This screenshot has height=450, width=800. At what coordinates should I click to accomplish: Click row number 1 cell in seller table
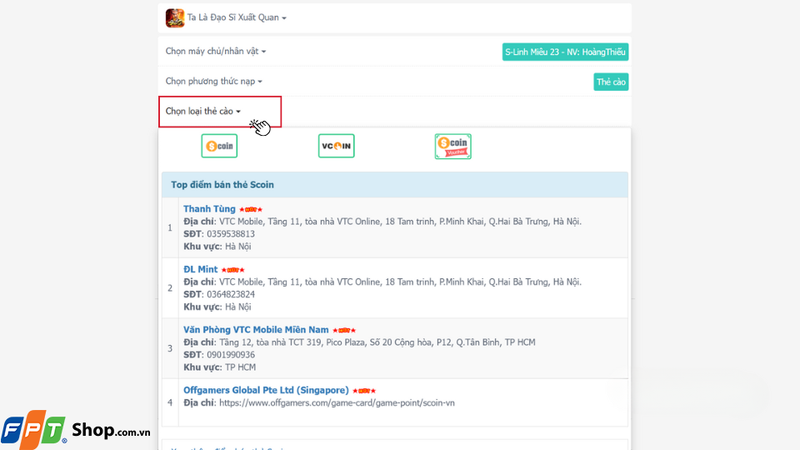[x=170, y=228]
